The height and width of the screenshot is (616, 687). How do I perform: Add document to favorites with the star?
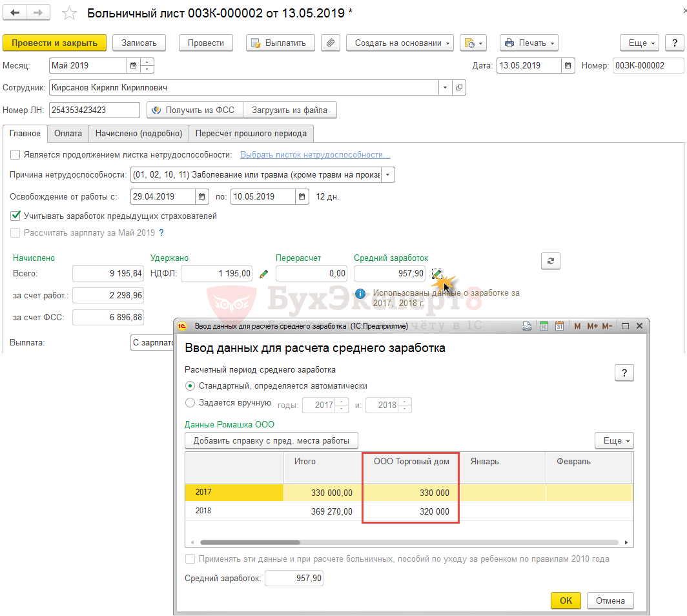click(69, 13)
